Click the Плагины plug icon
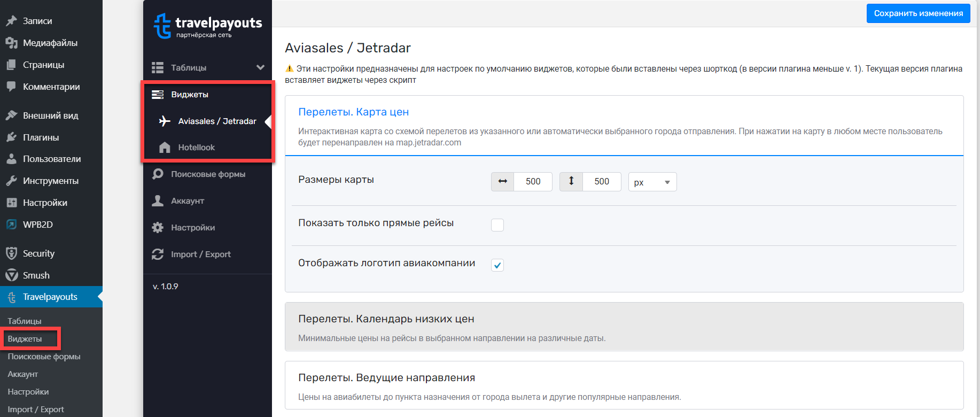 tap(11, 137)
